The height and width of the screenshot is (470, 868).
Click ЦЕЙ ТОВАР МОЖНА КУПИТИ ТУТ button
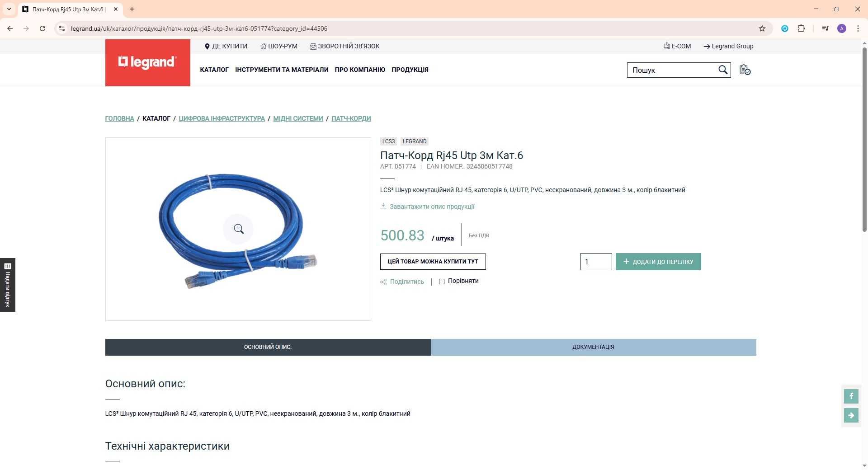(433, 262)
